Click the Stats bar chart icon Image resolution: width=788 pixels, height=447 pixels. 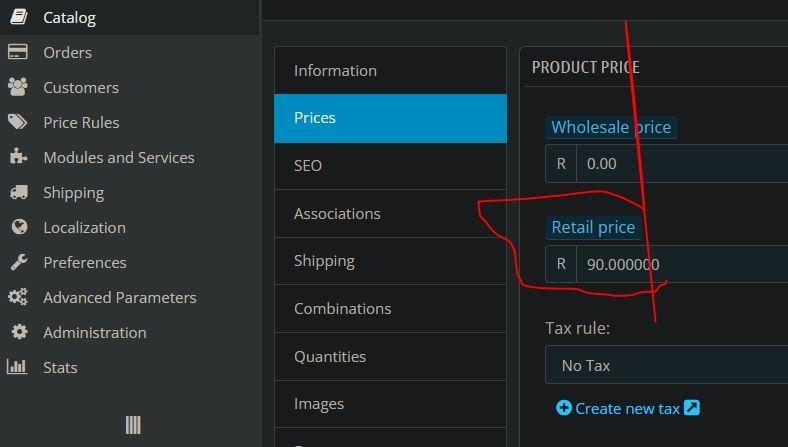pyautogui.click(x=17, y=367)
